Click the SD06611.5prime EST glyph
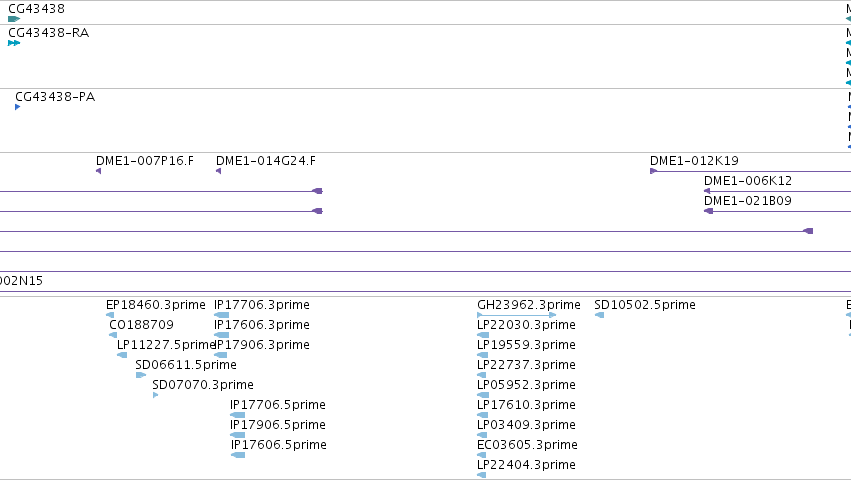Screen dimensions: 851x480 coord(141,375)
